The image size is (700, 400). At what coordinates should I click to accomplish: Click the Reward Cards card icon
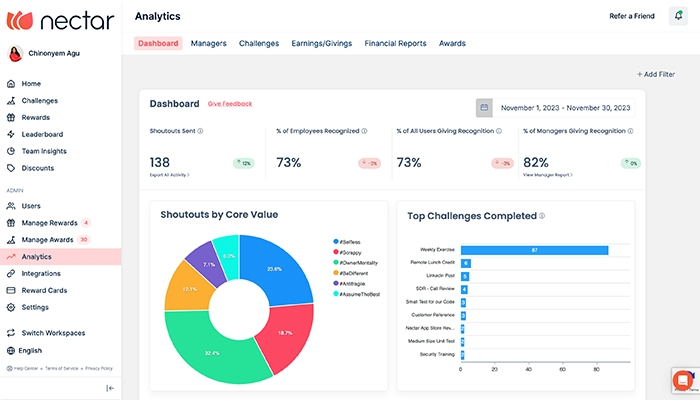[x=11, y=291]
